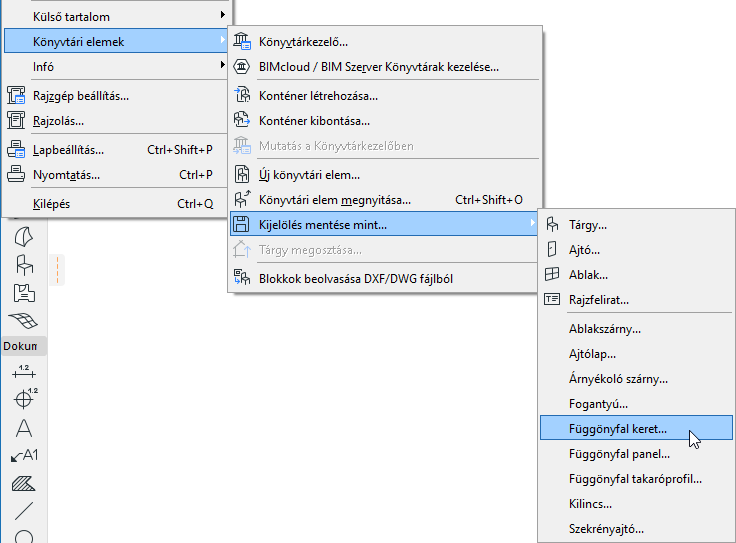Expand the Könyvtári elemek submenu arrow
Viewport: 736px width, 543px height.
[223, 40]
